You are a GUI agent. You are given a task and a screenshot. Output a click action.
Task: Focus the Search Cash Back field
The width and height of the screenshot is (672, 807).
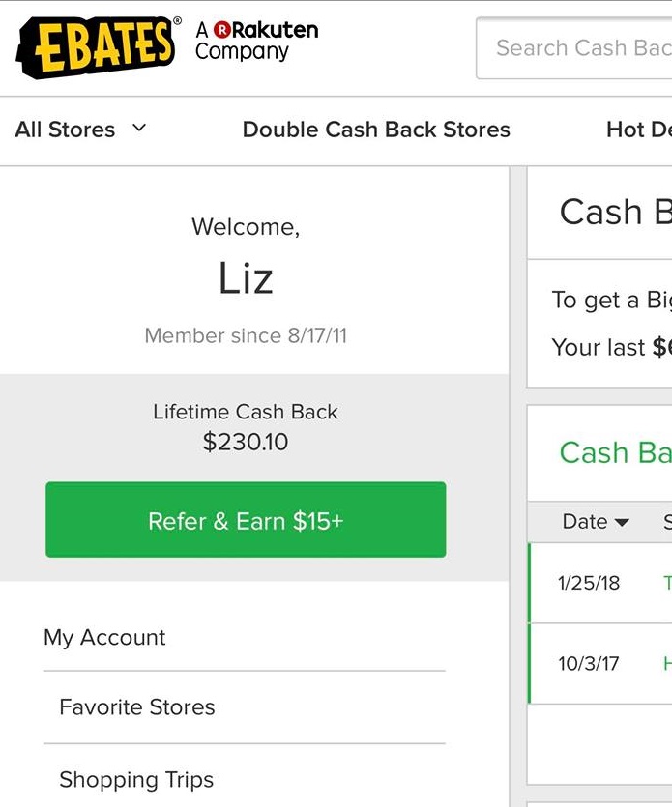574,48
